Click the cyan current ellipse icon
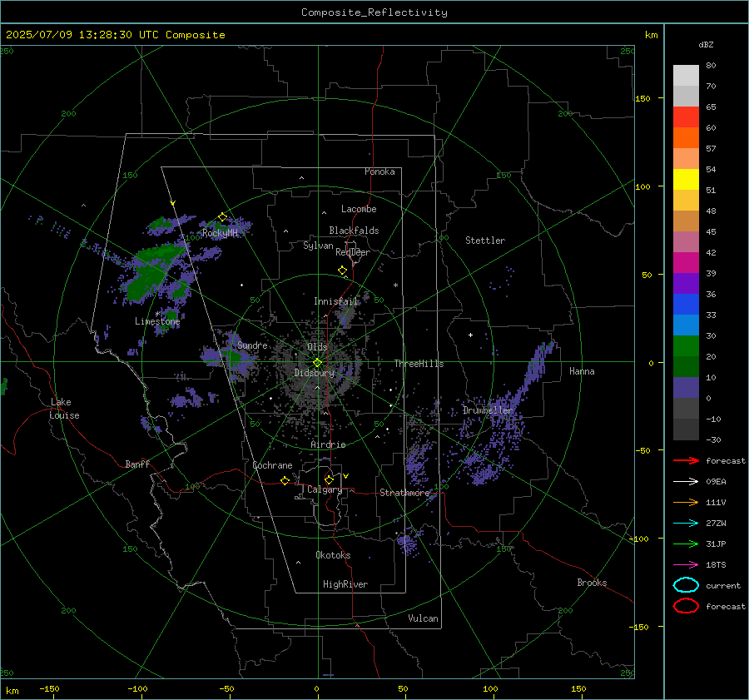The height and width of the screenshot is (700, 749). tap(686, 585)
